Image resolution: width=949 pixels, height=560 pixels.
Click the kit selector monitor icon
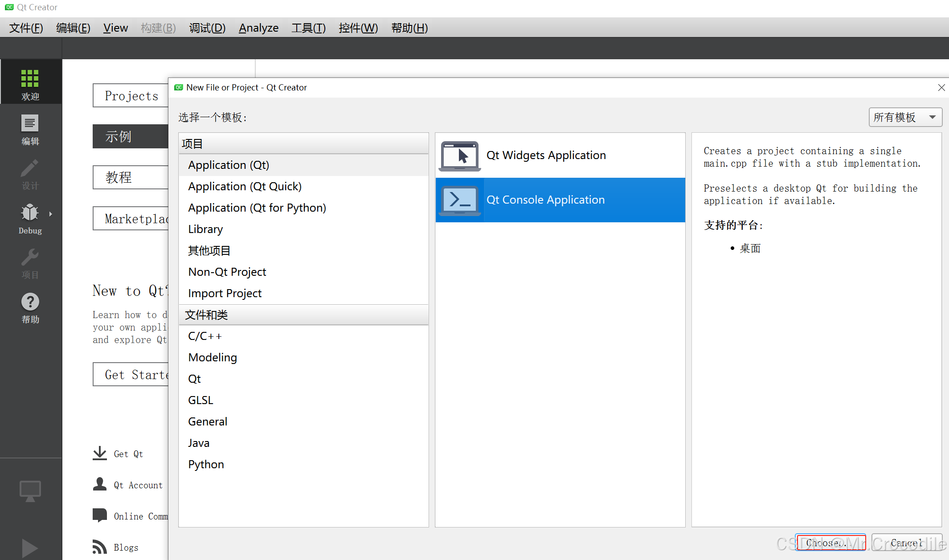[x=30, y=491]
